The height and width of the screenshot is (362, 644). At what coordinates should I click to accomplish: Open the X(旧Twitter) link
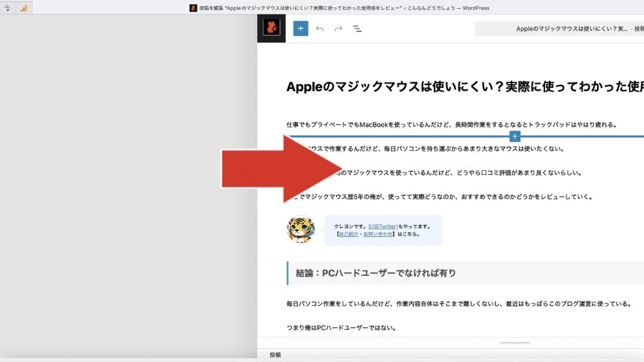tap(384, 226)
